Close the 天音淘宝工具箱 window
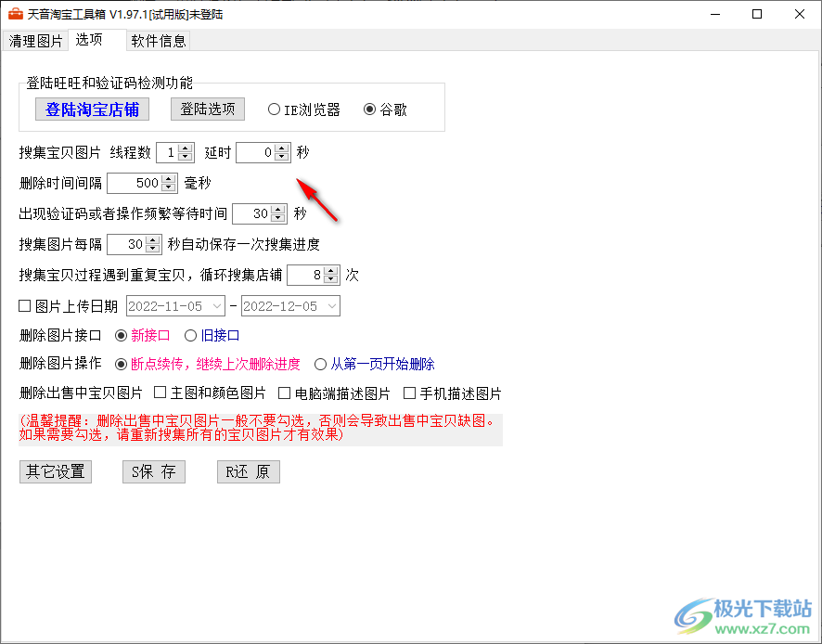 point(800,14)
